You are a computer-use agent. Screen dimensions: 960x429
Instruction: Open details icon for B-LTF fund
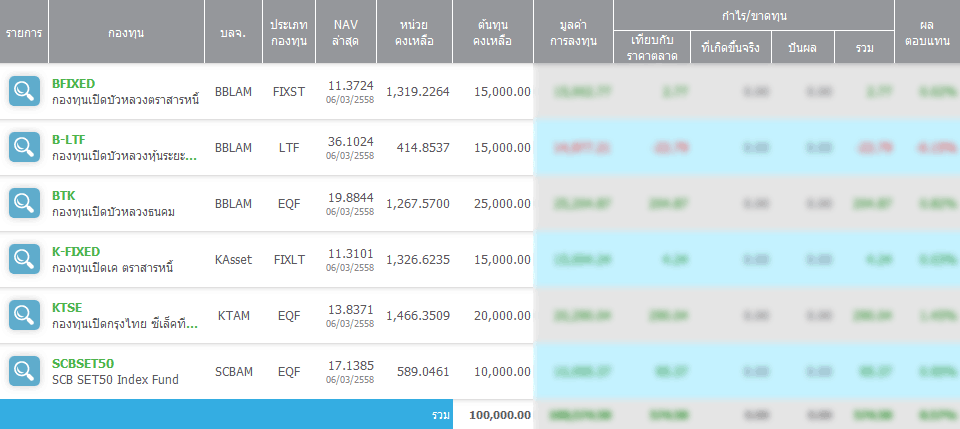click(24, 147)
